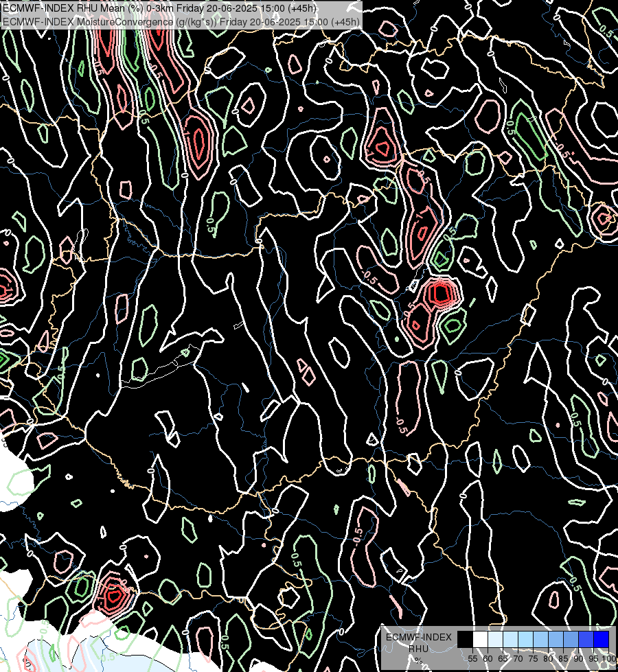
Task: Click the 70 tick label in legend
Action: point(518,659)
